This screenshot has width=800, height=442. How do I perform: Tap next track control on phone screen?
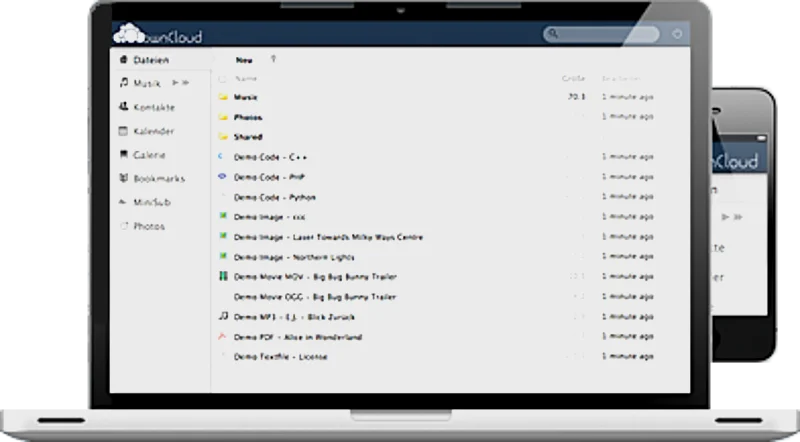(738, 217)
